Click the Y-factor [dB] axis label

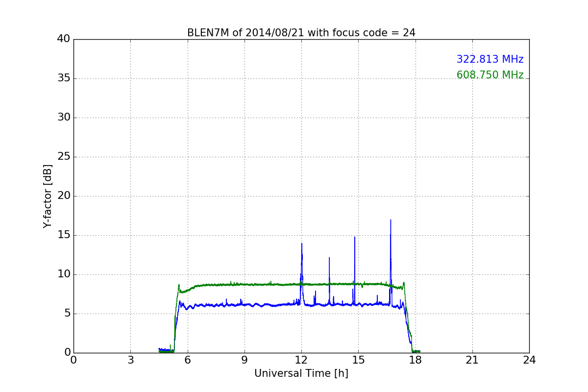click(x=48, y=196)
